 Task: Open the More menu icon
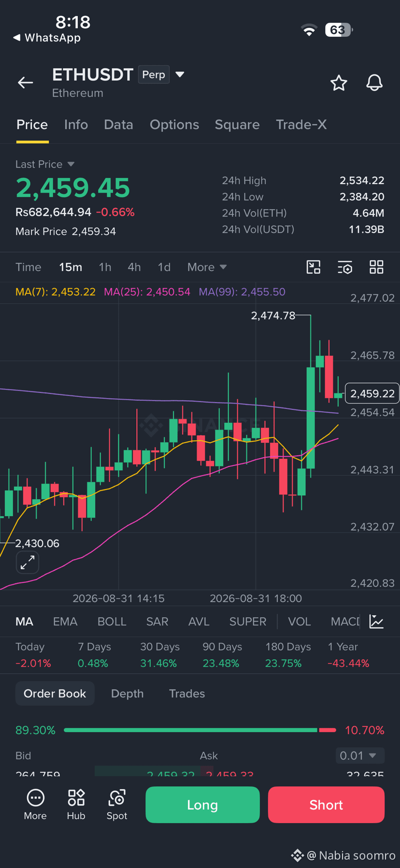point(35,805)
